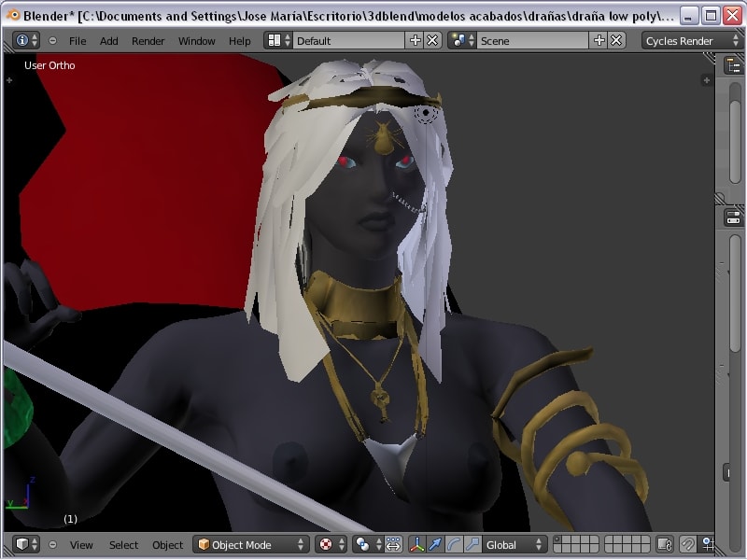Open the Info editor type selector
The height and width of the screenshot is (560, 747).
coord(26,40)
